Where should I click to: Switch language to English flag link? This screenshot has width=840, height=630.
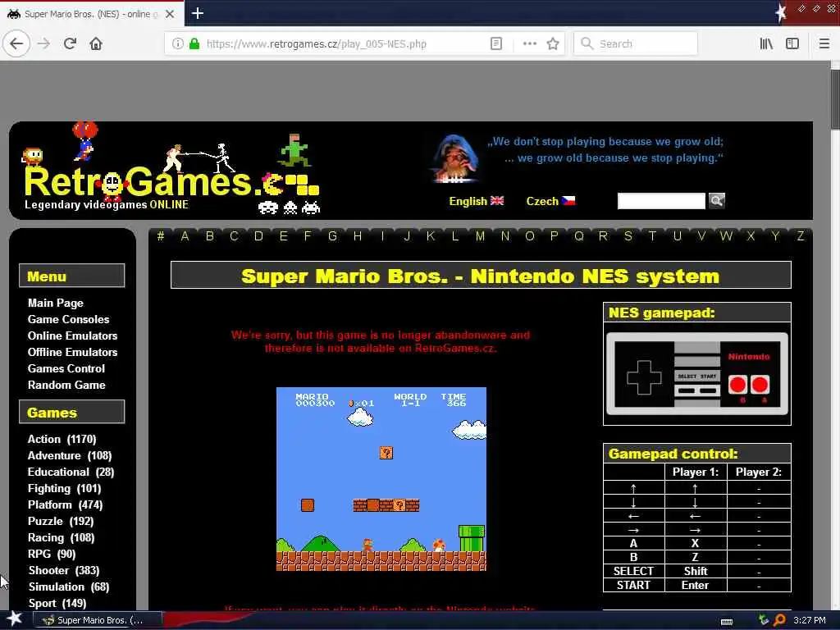click(477, 201)
